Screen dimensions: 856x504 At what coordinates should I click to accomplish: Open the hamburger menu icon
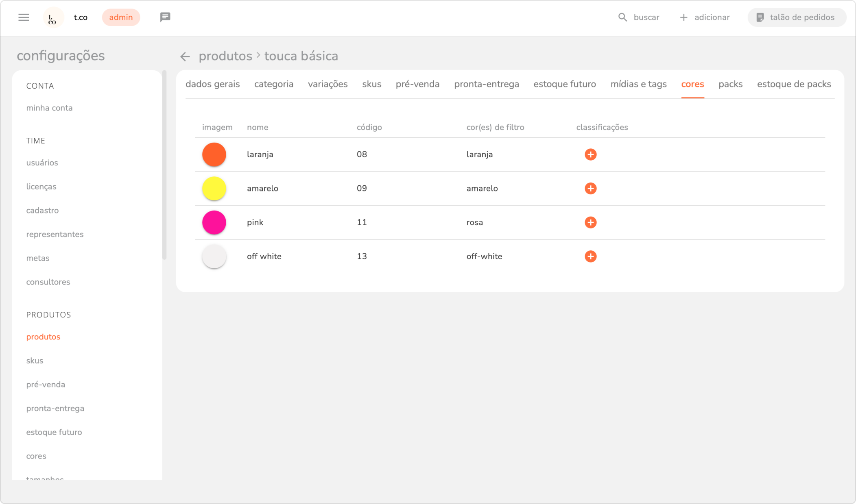tap(24, 17)
